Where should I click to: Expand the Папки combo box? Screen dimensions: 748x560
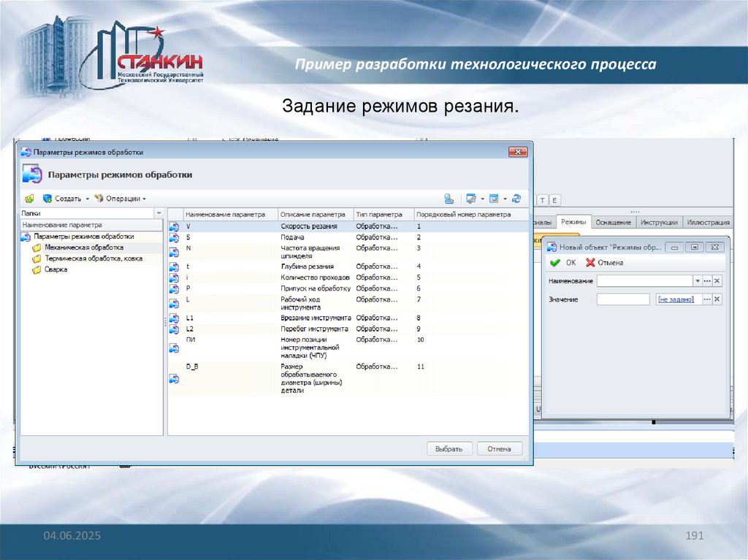coord(159,213)
